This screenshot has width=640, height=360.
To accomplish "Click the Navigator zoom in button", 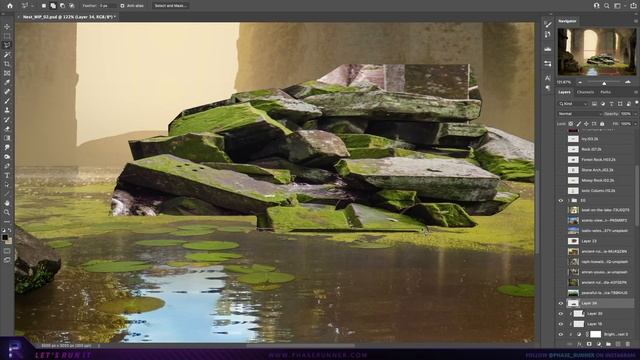I will pos(628,82).
